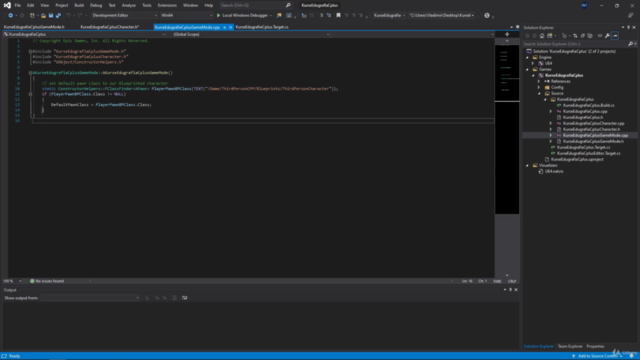Screen dimensions: 640x360
Task: Open the Edit menu
Action: click(31, 5)
